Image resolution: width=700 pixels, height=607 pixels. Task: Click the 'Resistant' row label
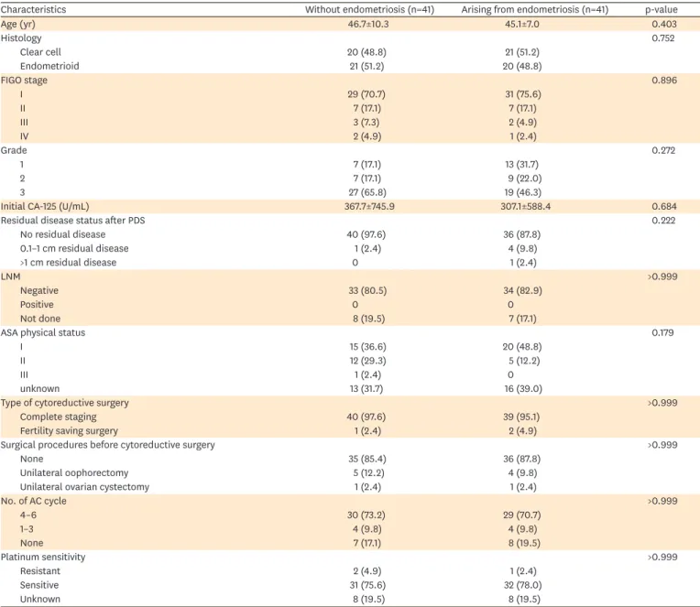click(x=39, y=571)
